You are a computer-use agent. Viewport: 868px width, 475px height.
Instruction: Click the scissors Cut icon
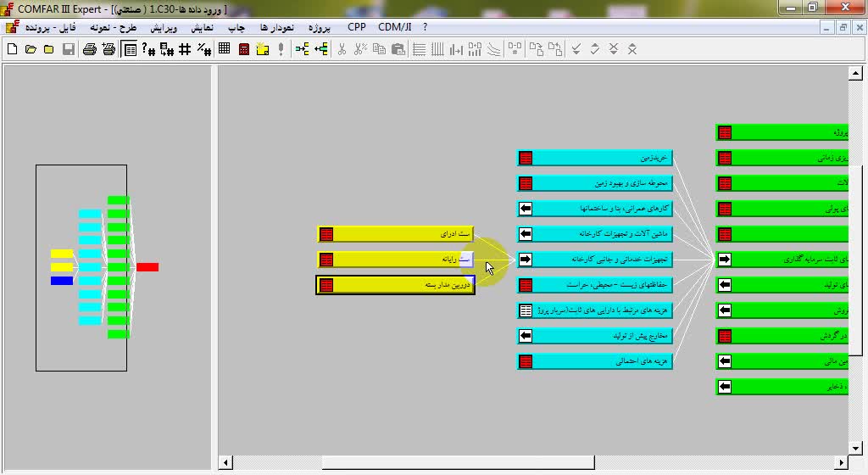[x=342, y=49]
